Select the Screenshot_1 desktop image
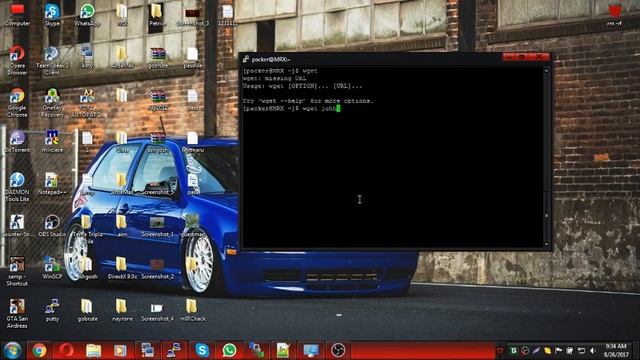Viewport: 640px width, 360px height. pyautogui.click(x=157, y=226)
